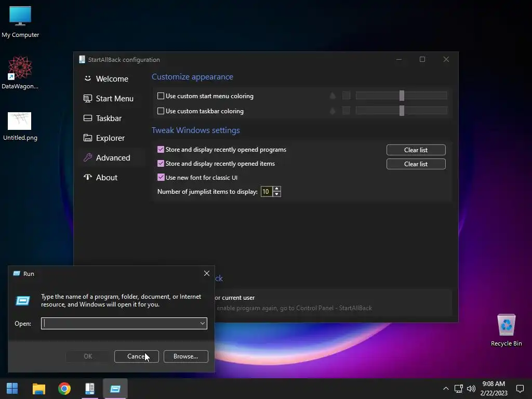Select Untitled.png on the desktop
532x399 pixels.
(20, 126)
